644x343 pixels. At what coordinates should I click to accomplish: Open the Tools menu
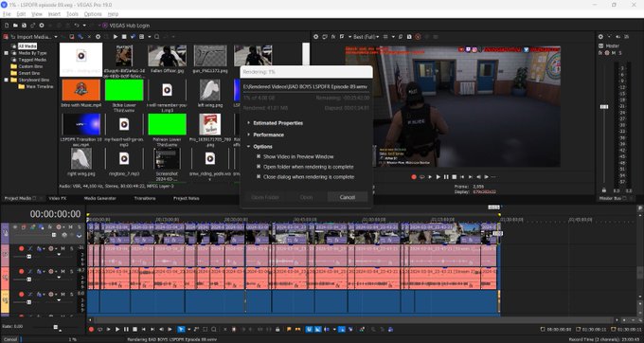point(72,14)
